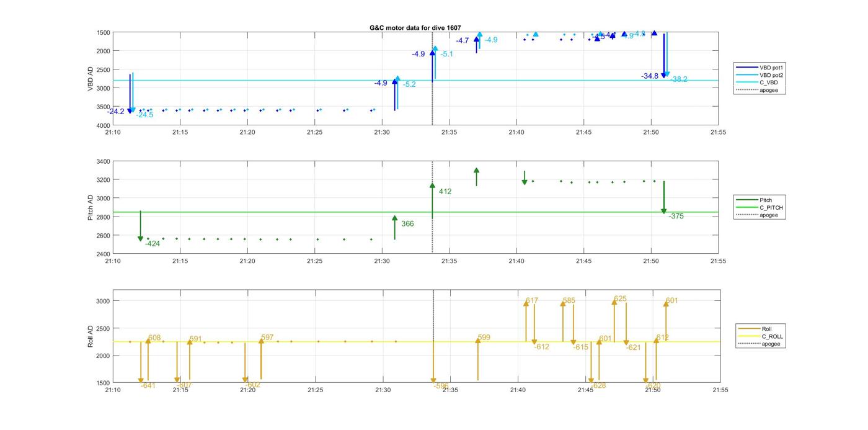This screenshot has height=430, width=868.
Task: Click the '625' roll data label
Action: click(x=620, y=299)
